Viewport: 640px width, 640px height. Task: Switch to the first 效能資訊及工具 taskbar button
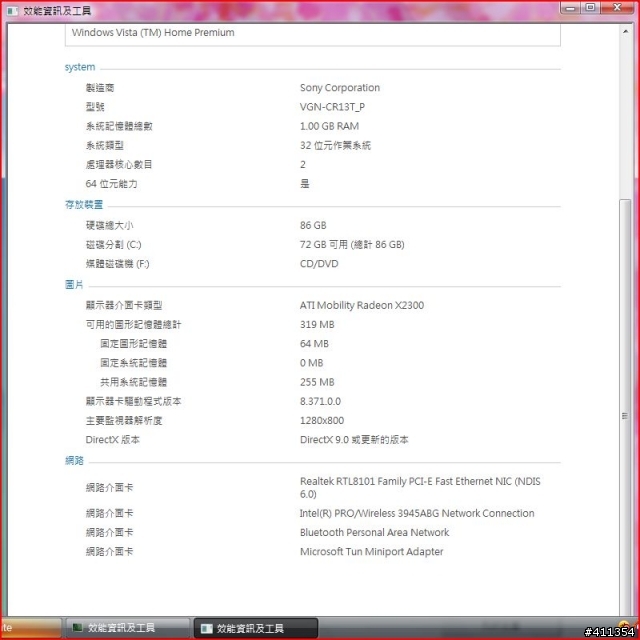point(126,628)
